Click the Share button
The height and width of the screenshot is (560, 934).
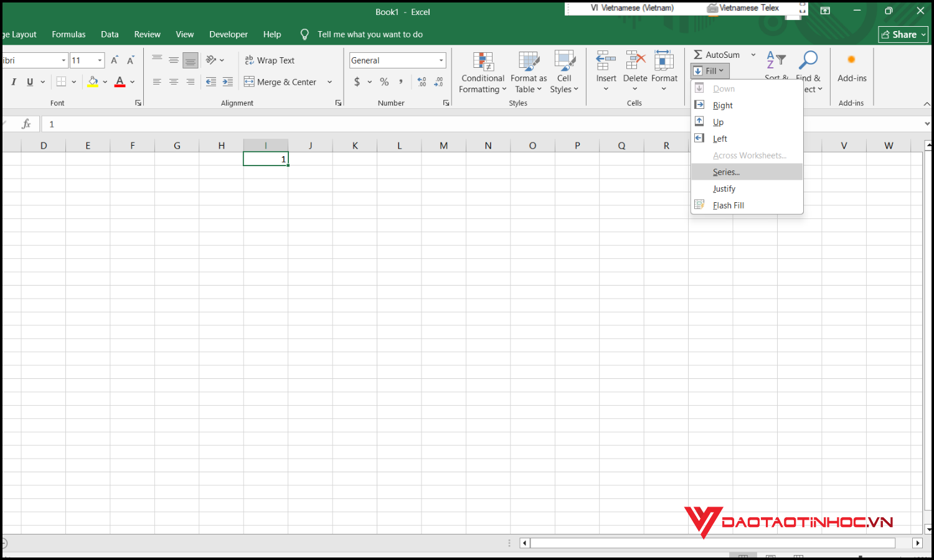pyautogui.click(x=902, y=34)
